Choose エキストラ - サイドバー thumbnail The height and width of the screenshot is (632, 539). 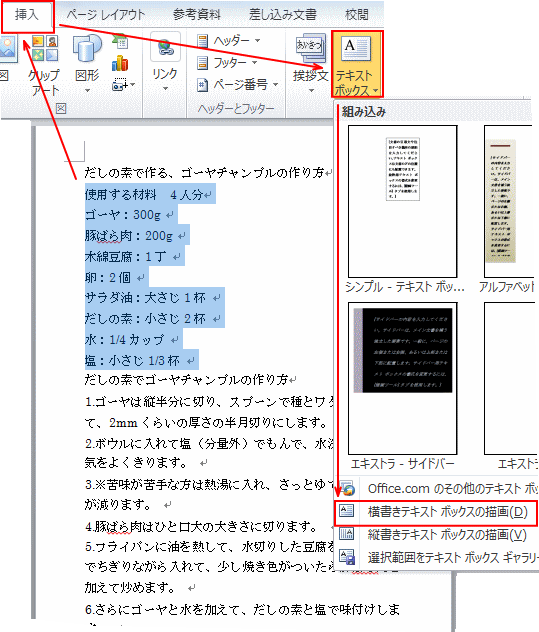coord(403,378)
